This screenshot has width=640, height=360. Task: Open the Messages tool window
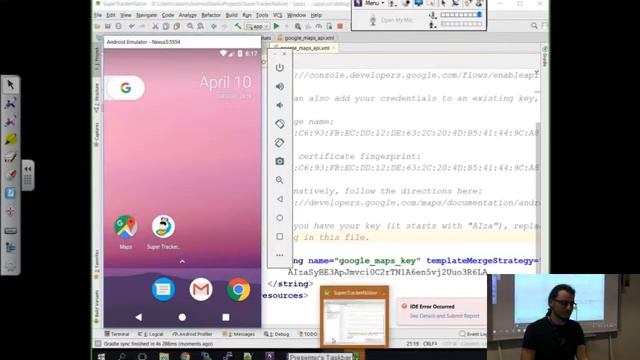tap(239, 334)
